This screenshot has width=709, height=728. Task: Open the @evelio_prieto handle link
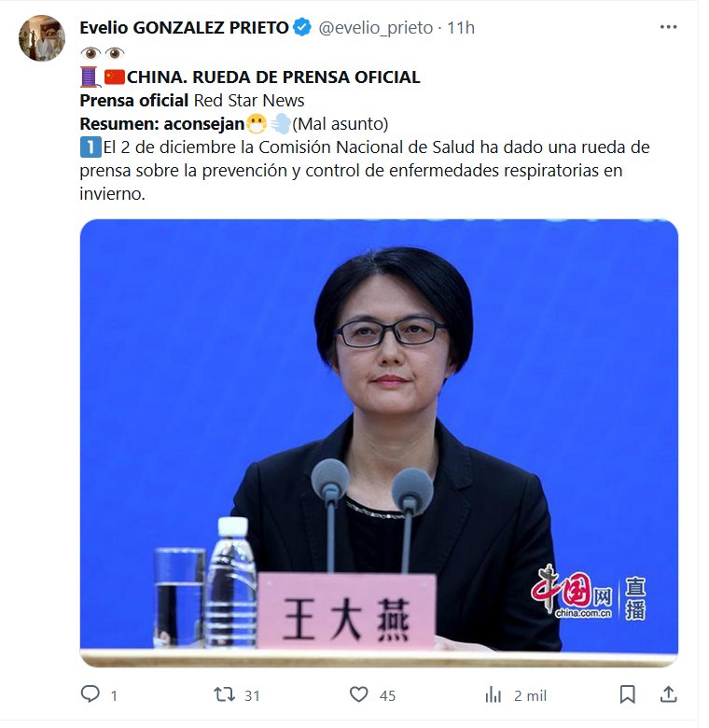pos(376,28)
